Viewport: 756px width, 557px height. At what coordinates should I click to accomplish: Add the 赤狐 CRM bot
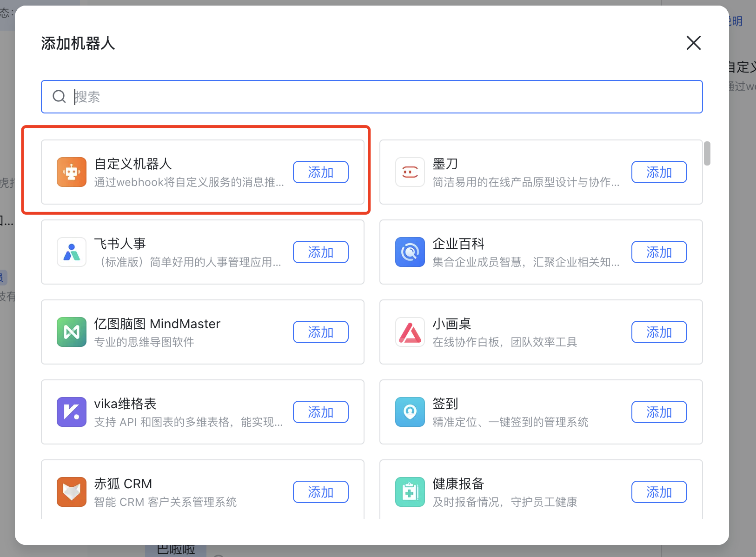pyautogui.click(x=321, y=492)
